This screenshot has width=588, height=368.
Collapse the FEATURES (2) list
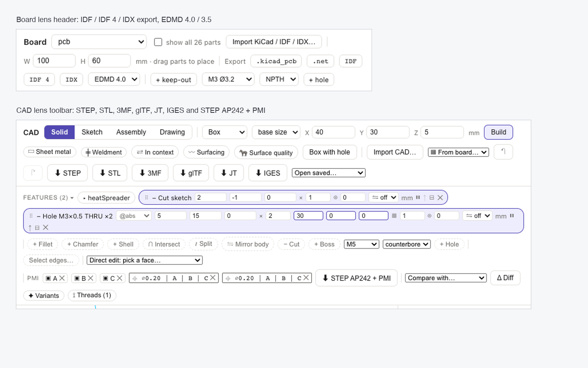tap(49, 197)
